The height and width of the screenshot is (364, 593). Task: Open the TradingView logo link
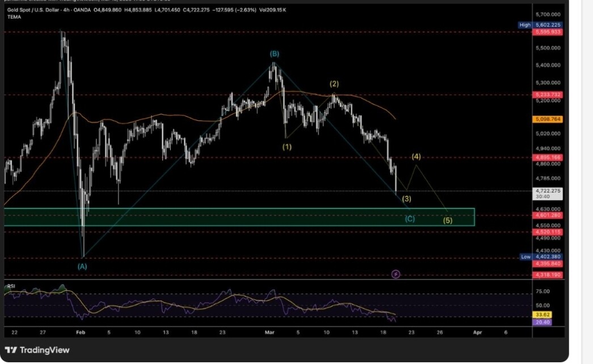pos(37,350)
